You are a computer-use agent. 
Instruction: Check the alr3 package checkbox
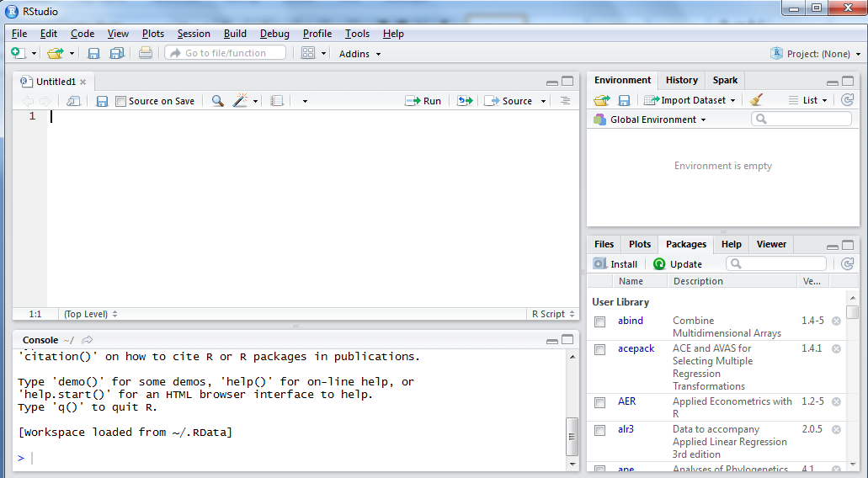(599, 430)
